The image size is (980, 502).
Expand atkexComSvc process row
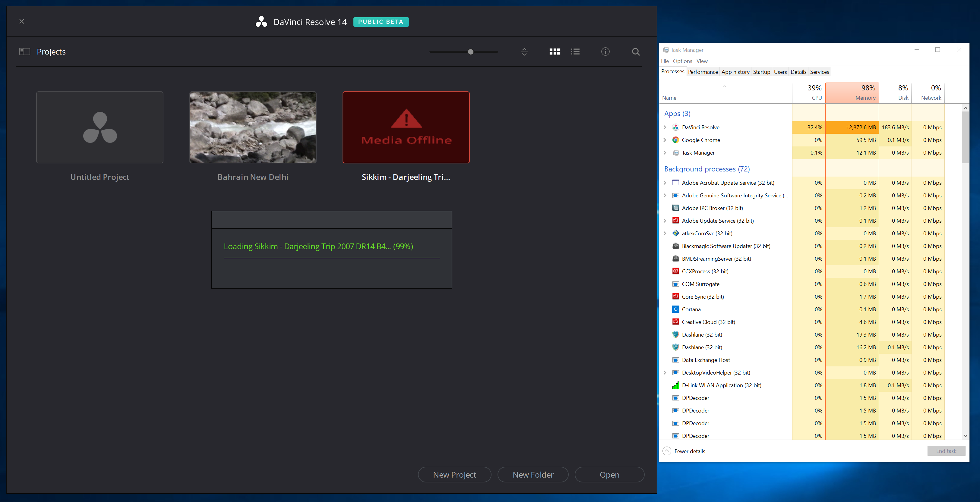(665, 233)
